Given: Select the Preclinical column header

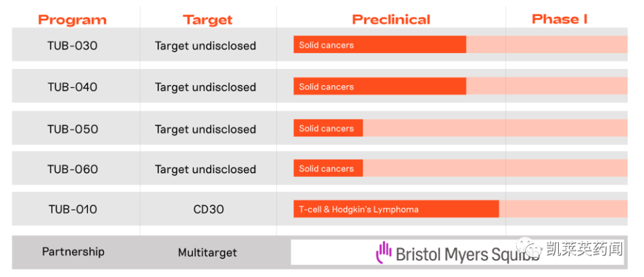Looking at the screenshot, I should coord(391,19).
